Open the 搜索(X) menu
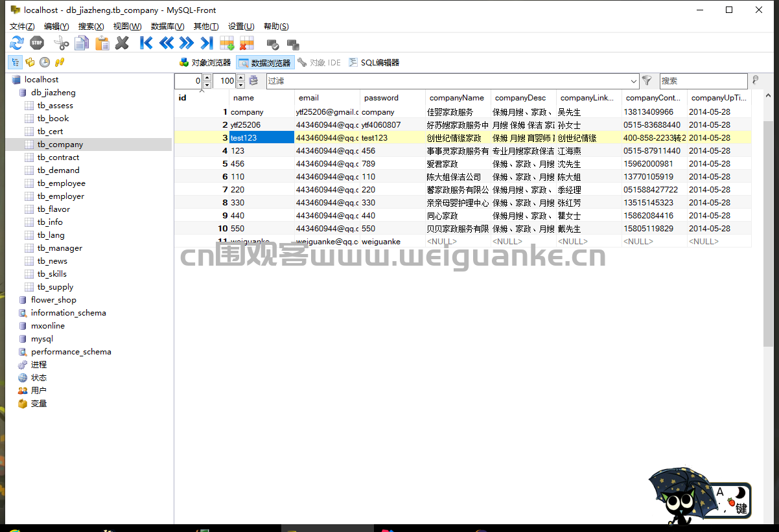The image size is (779, 532). tap(91, 27)
